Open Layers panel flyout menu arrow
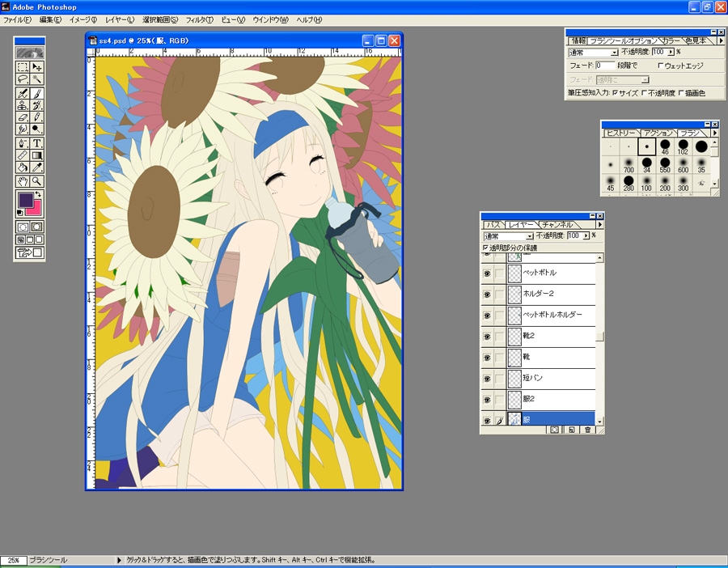The width and height of the screenshot is (728, 568). [x=600, y=224]
